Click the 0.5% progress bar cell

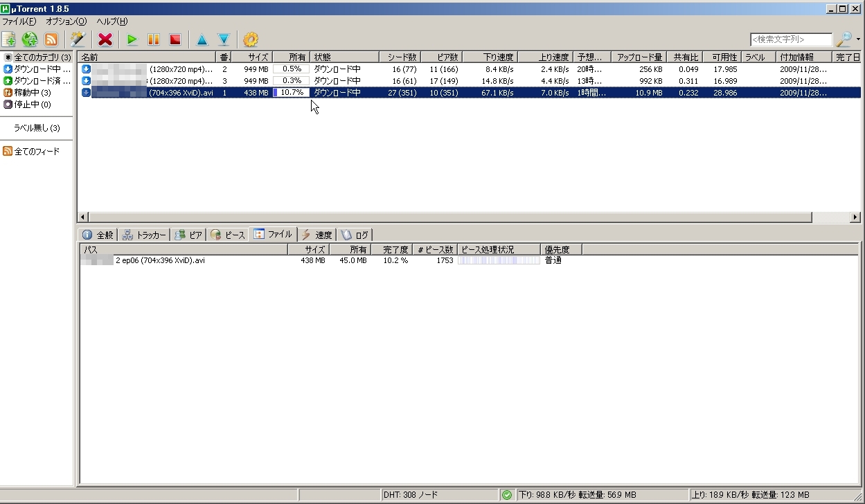(291, 69)
